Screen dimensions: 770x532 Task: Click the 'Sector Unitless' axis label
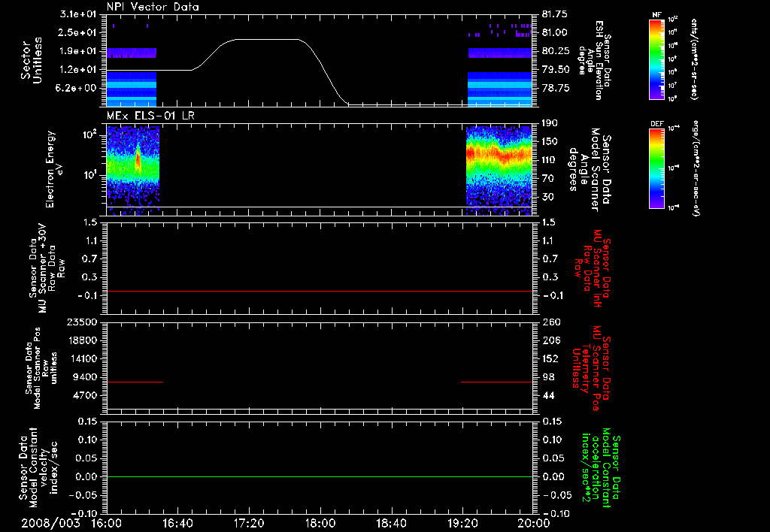point(32,60)
